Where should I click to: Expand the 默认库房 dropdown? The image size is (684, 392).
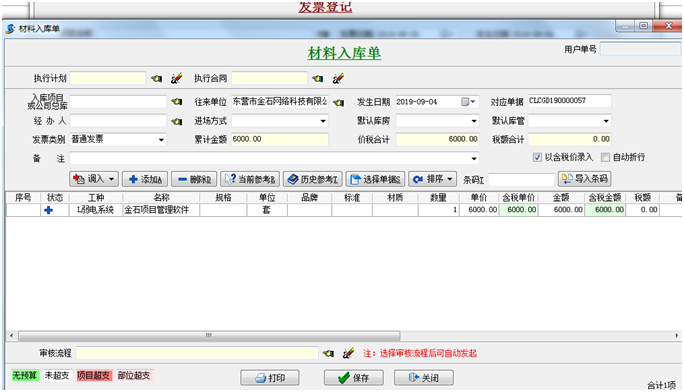pyautogui.click(x=474, y=121)
